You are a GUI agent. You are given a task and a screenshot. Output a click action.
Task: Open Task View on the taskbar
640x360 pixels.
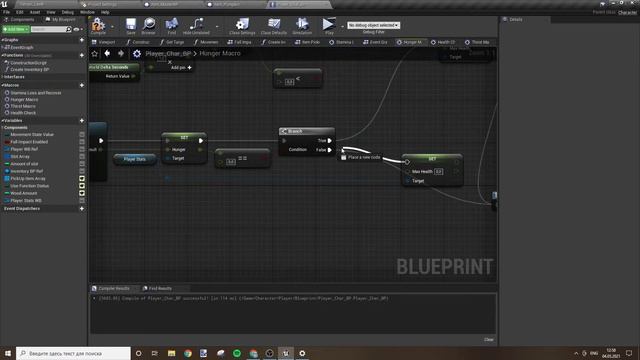pyautogui.click(x=155, y=353)
